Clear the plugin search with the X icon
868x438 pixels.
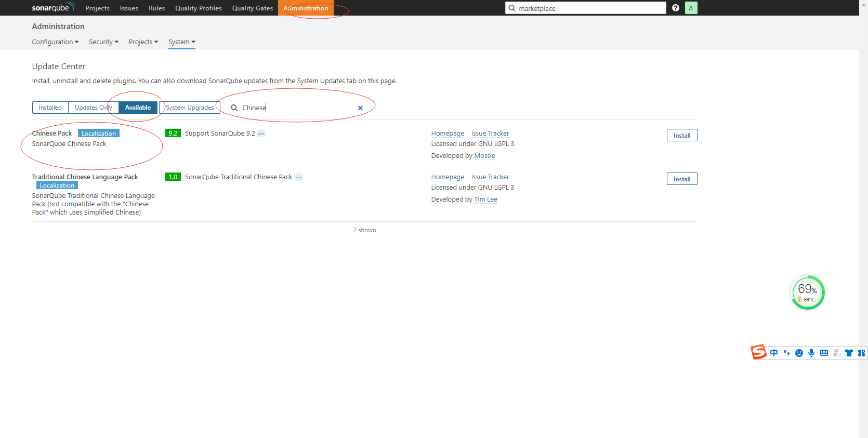[360, 108]
